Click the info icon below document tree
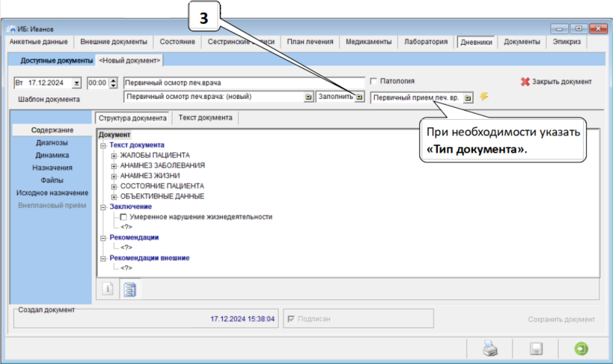 tap(107, 289)
